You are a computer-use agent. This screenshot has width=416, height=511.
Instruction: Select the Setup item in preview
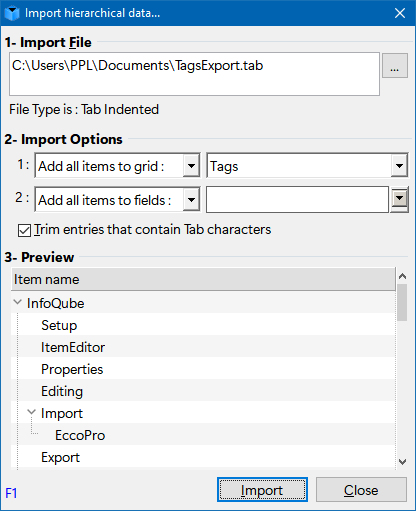pyautogui.click(x=59, y=325)
